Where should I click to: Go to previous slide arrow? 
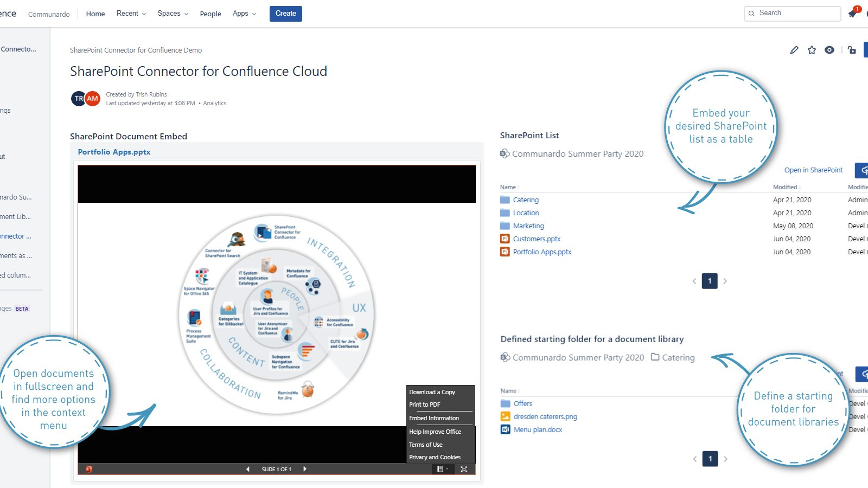point(248,469)
